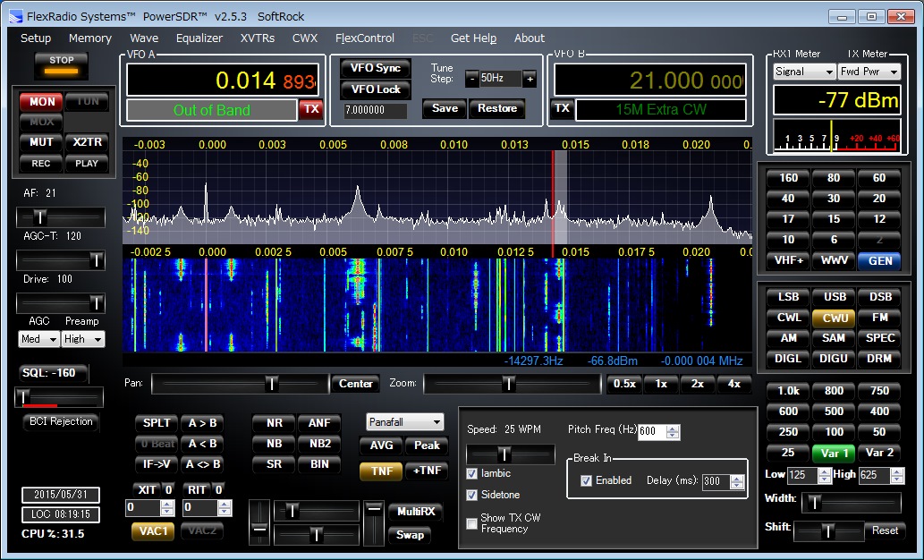Image resolution: width=924 pixels, height=560 pixels.
Task: Select the 1.0k filter button
Action: (x=788, y=391)
